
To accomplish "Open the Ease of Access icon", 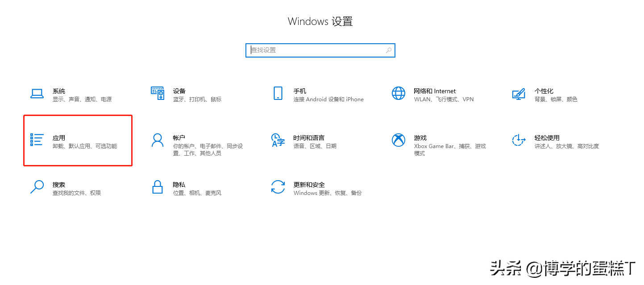I will tap(519, 140).
